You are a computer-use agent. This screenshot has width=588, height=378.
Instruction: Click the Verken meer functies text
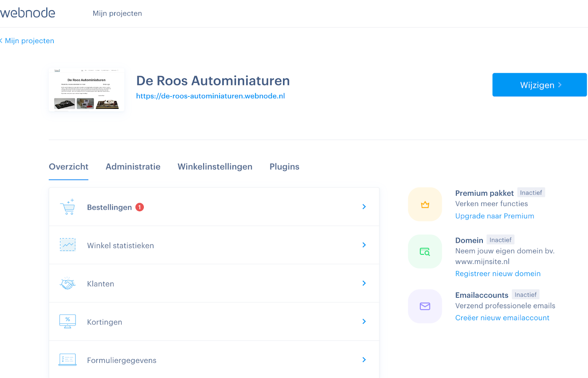492,203
